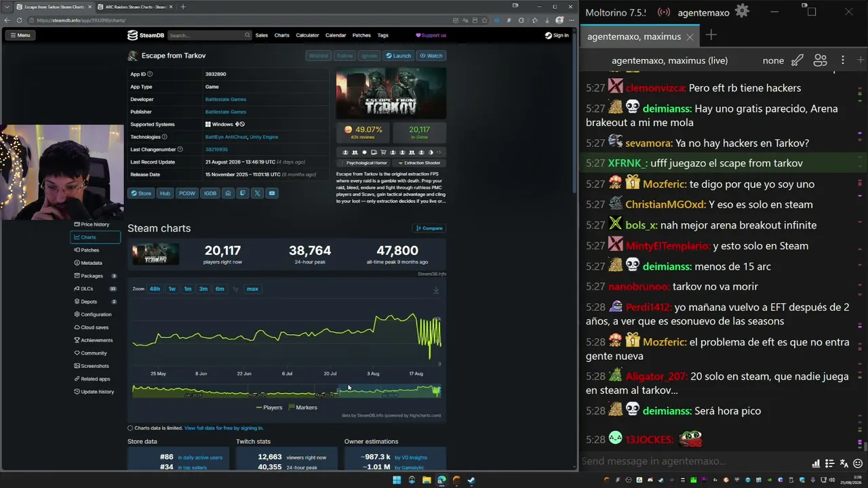
Task: Toggle Follow for Escape from Tarkov
Action: pos(344,56)
